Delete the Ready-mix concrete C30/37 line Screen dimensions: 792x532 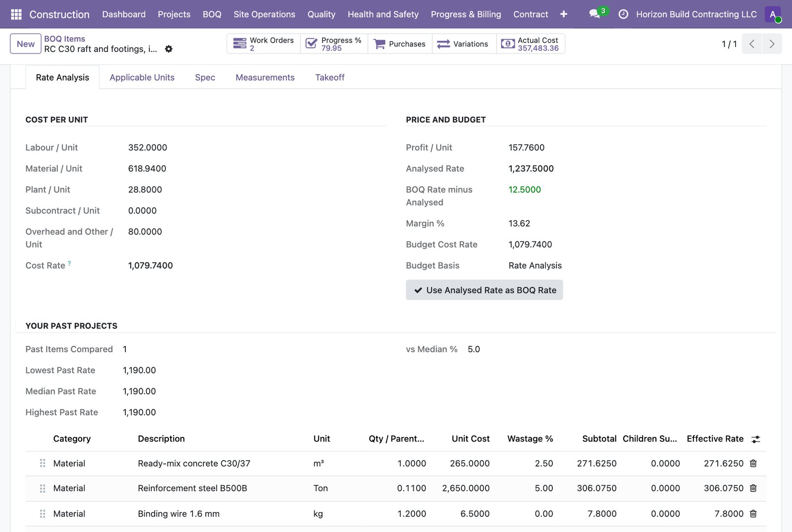coord(753,463)
